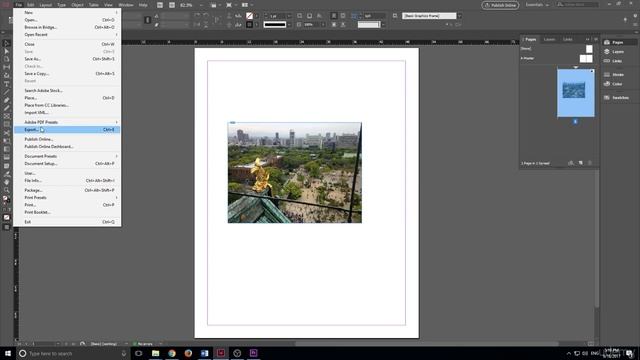The height and width of the screenshot is (360, 640).
Task: Open the Edit menu in the menu bar
Action: (x=31, y=5)
